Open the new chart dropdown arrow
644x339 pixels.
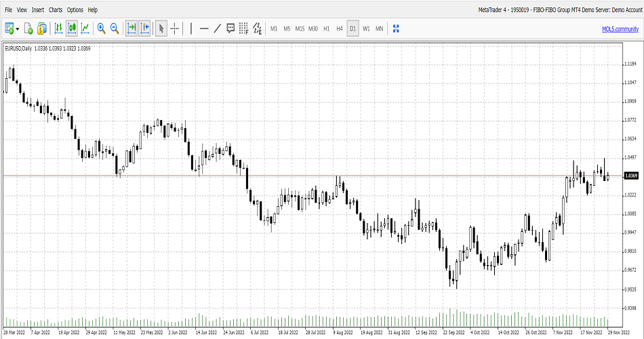[18, 28]
